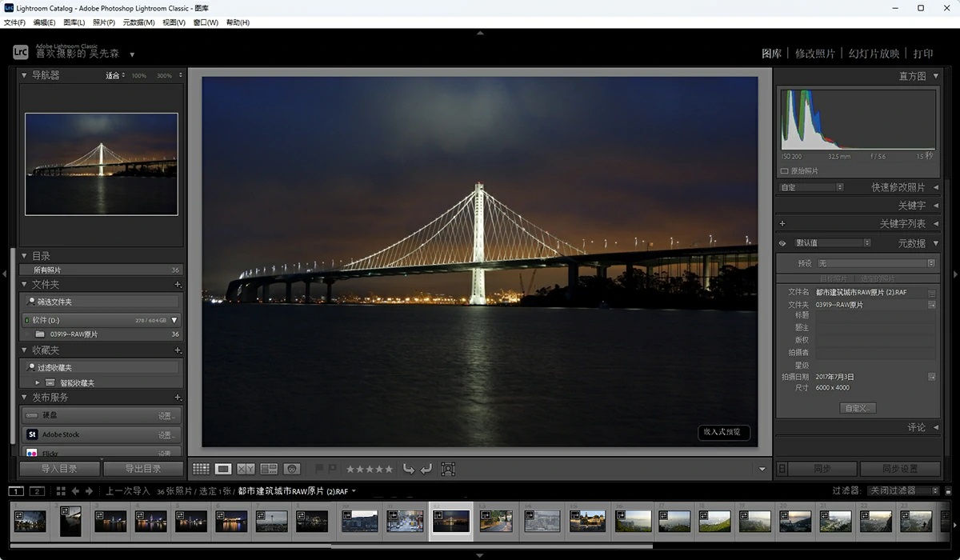Viewport: 960px width, 560px height.
Task: Set rating with the fifth star
Action: (390, 469)
